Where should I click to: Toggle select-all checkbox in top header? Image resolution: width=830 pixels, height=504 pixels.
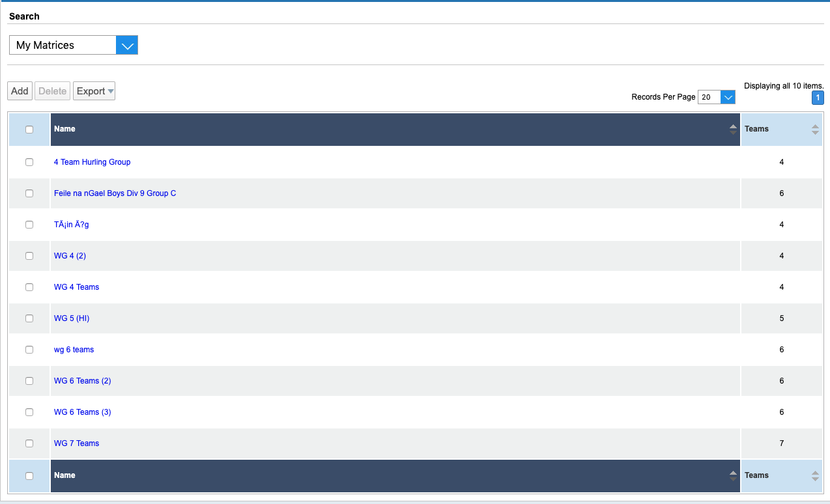click(29, 130)
